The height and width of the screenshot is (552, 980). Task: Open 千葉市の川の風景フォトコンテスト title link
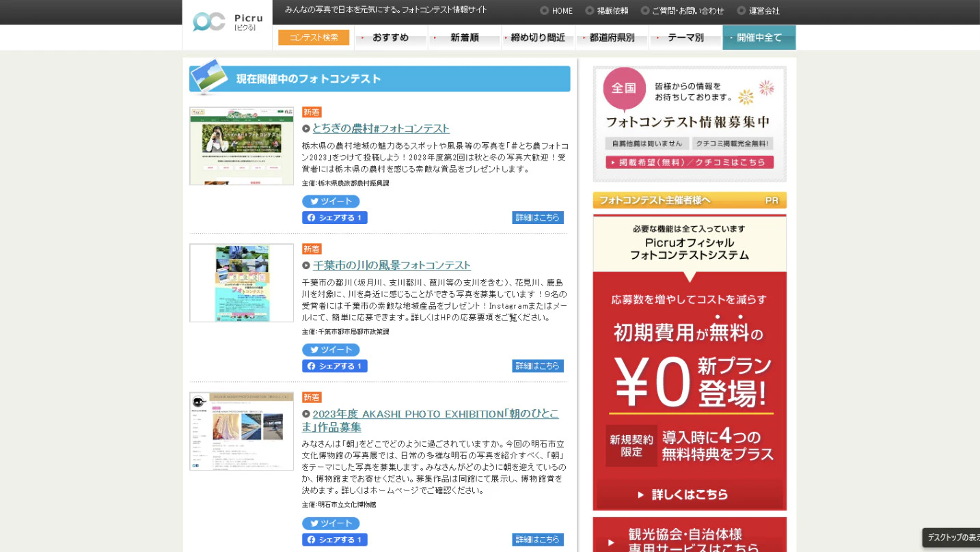pyautogui.click(x=392, y=265)
